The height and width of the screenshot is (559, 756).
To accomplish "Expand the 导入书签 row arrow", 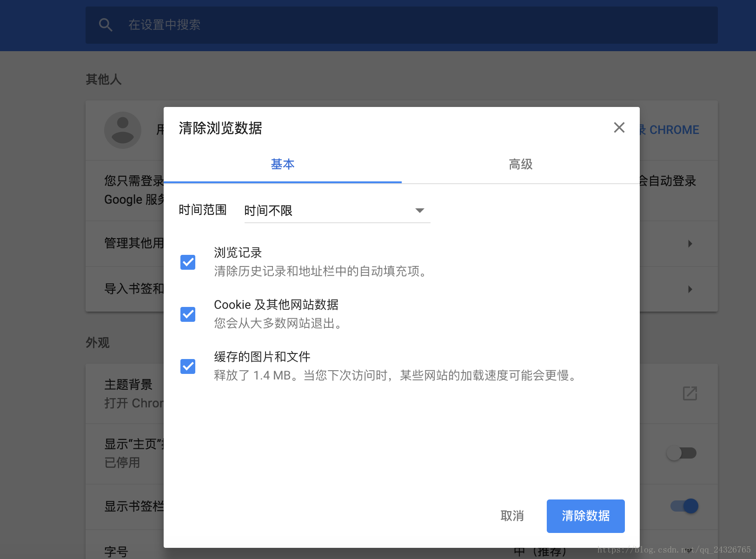I will (x=690, y=289).
